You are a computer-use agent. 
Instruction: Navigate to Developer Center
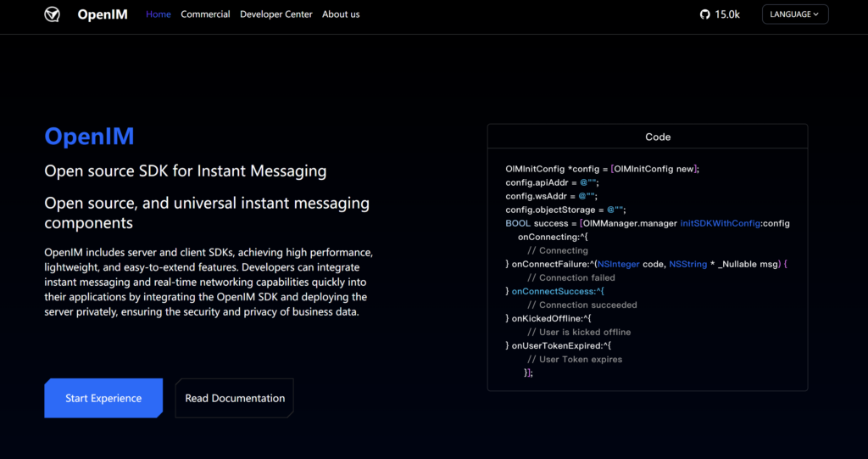[x=275, y=14]
